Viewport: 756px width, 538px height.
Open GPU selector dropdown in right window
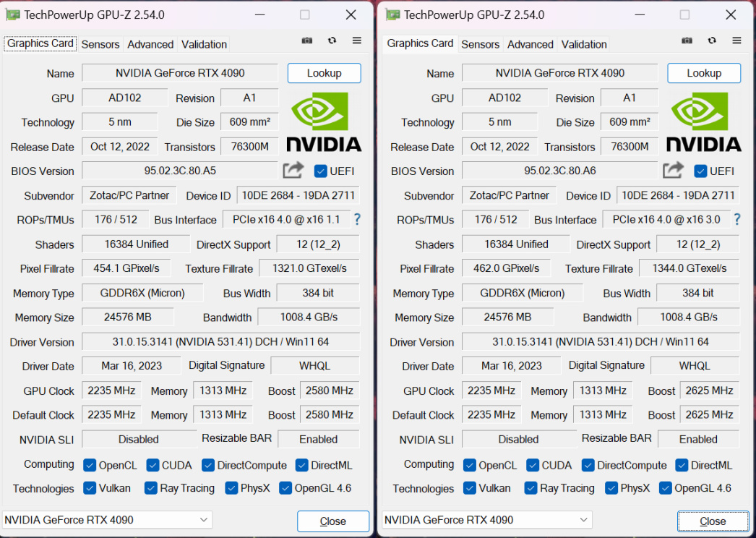point(487,520)
